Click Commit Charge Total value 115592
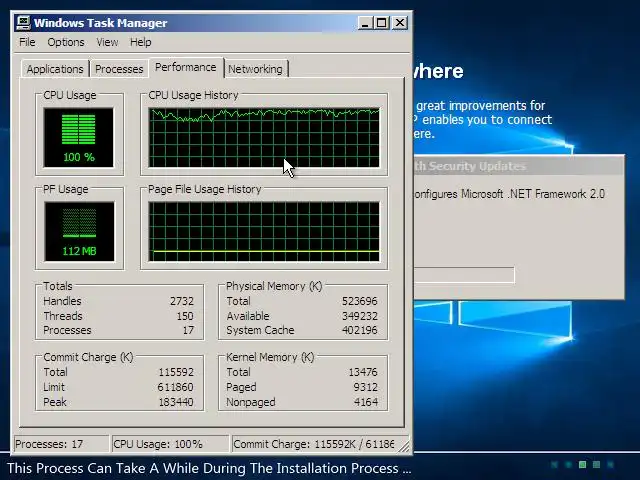 click(176, 372)
